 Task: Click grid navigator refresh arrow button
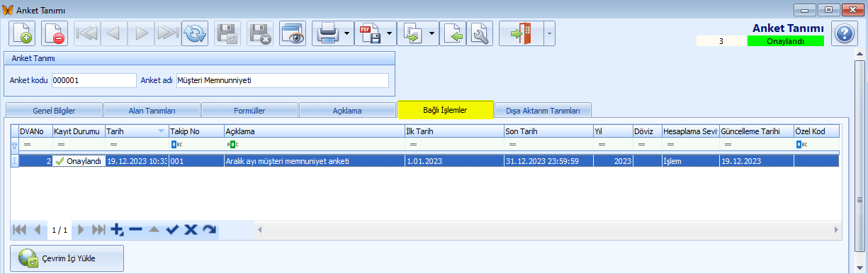coord(209,229)
